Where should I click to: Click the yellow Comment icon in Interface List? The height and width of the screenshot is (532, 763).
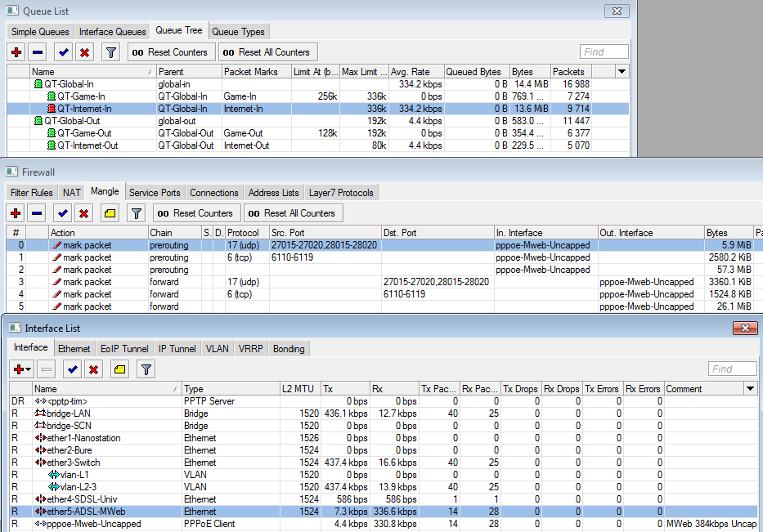click(119, 369)
